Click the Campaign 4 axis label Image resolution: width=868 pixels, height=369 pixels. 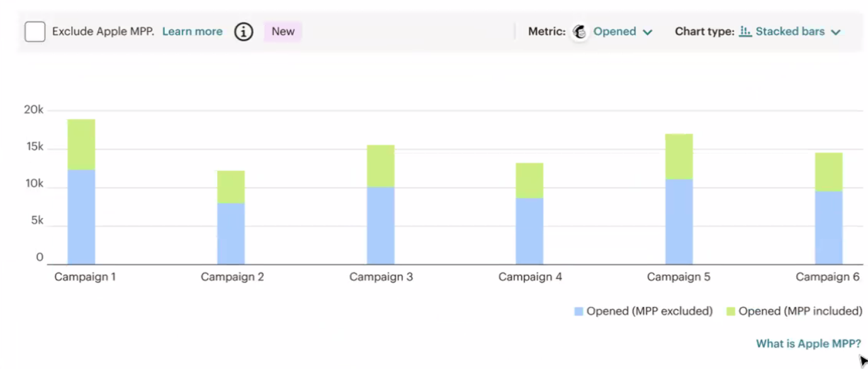[530, 277]
